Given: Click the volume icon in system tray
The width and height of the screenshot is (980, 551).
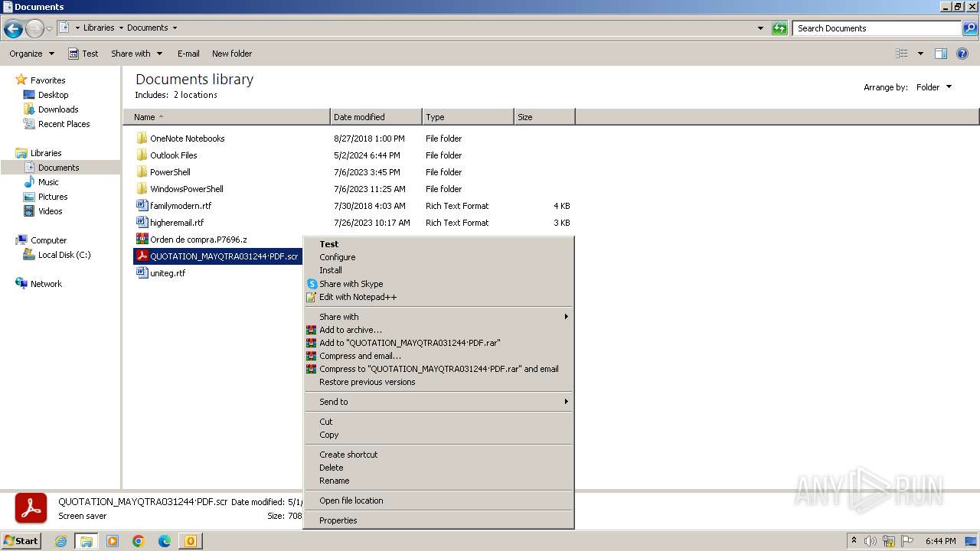Looking at the screenshot, I should 871,541.
